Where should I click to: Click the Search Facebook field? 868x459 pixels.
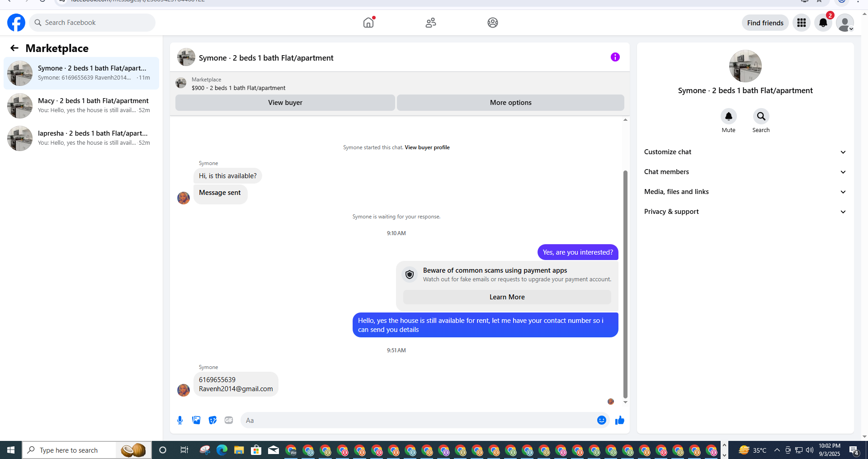(x=92, y=23)
